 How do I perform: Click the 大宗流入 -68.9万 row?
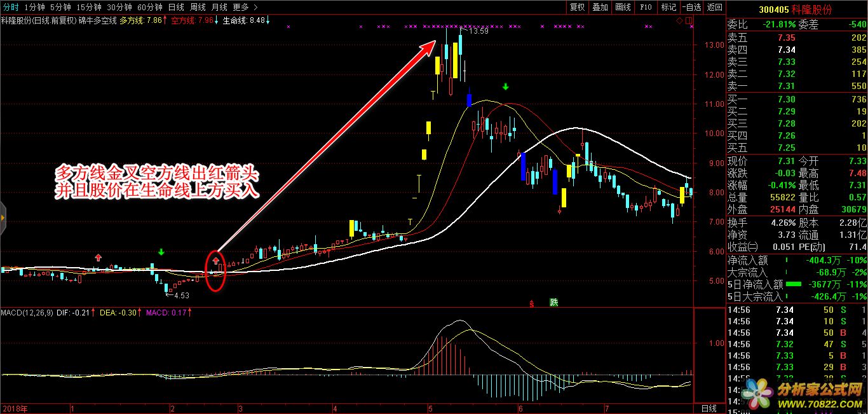point(797,272)
